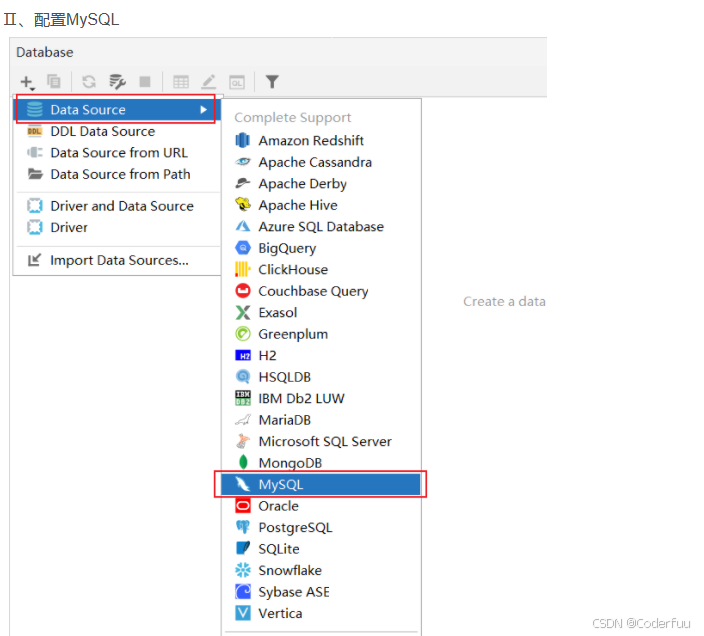The width and height of the screenshot is (704, 636).
Task: Click the Filter funnel icon
Action: point(272,82)
